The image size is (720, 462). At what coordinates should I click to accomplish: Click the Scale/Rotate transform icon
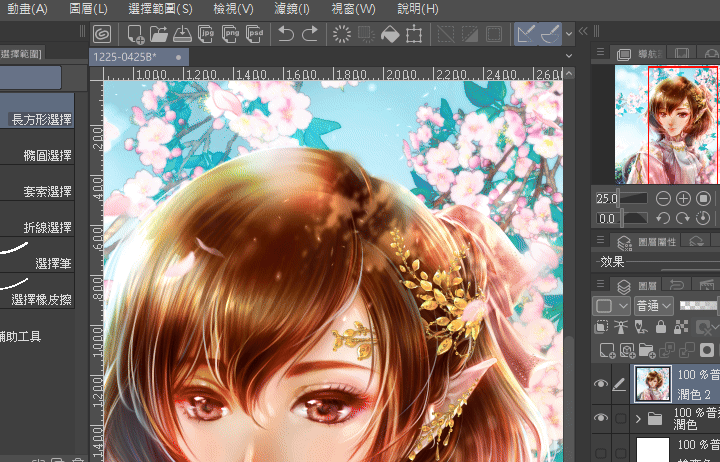click(x=414, y=34)
